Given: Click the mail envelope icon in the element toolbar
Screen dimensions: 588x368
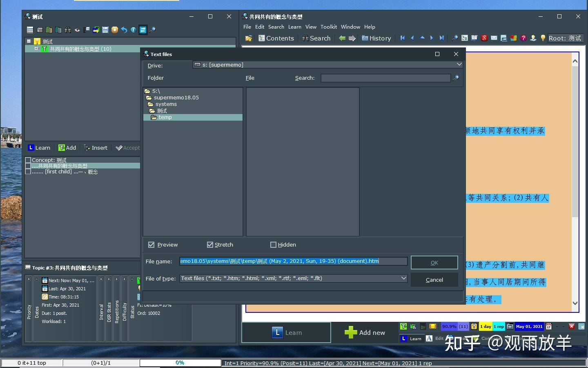Looking at the screenshot, I should (x=494, y=38).
